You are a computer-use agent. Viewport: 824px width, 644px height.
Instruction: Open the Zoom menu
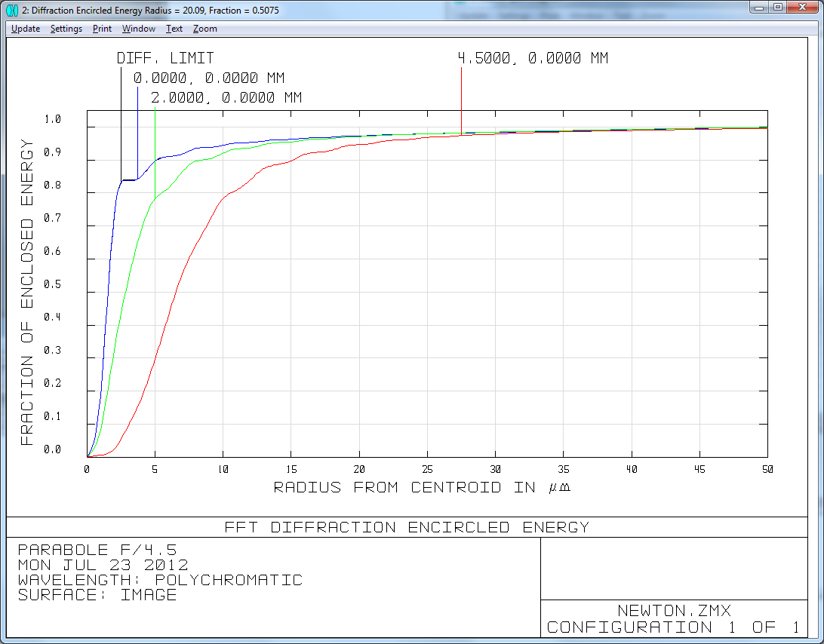[204, 29]
